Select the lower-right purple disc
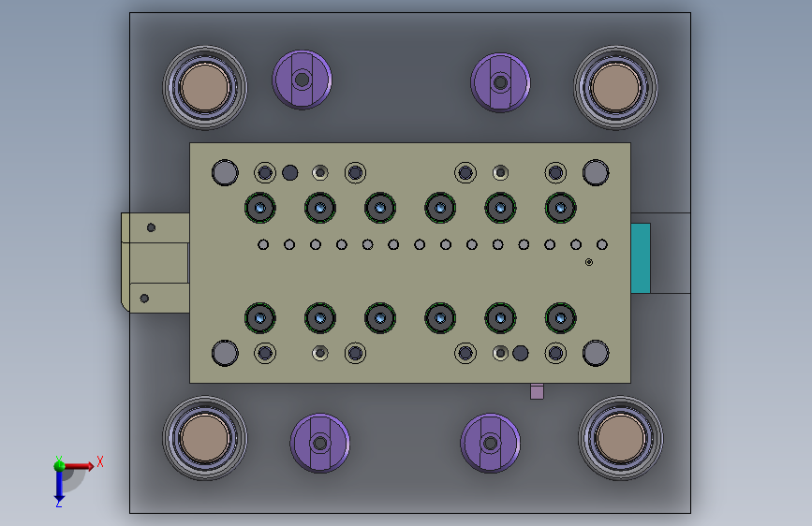The height and width of the screenshot is (526, 812). pyautogui.click(x=490, y=443)
